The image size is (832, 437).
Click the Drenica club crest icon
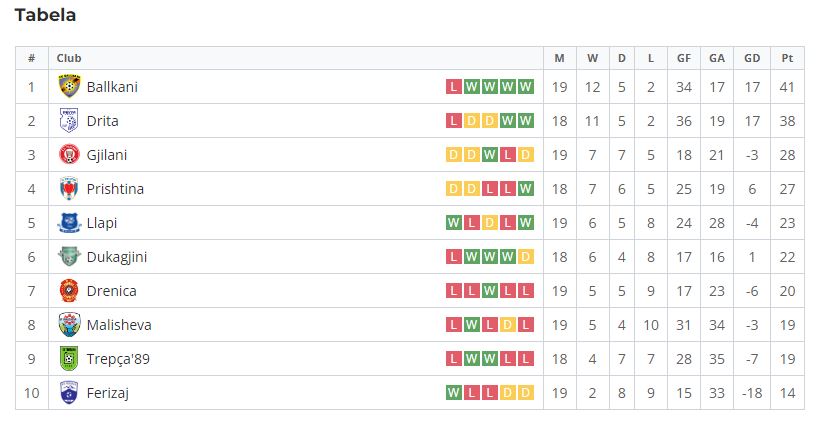point(70,290)
